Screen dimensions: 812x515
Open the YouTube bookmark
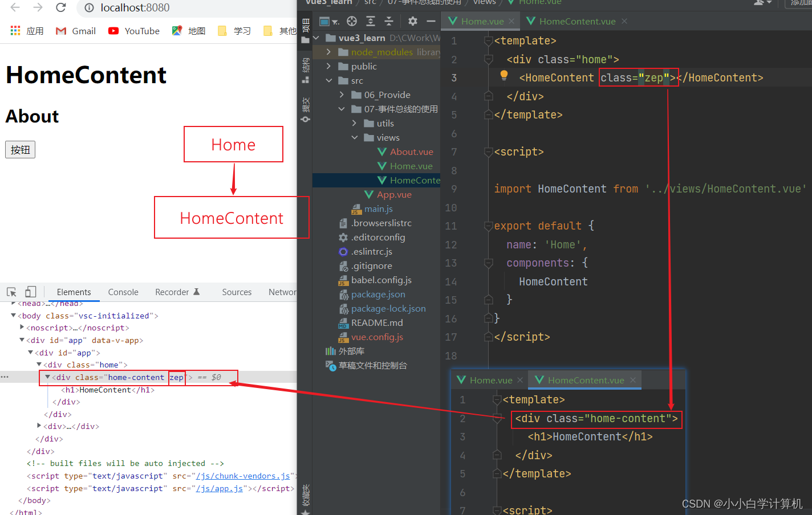click(x=134, y=31)
